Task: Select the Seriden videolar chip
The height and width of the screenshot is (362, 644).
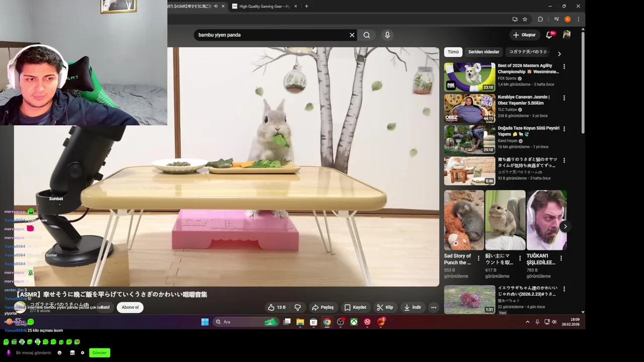Action: [484, 52]
